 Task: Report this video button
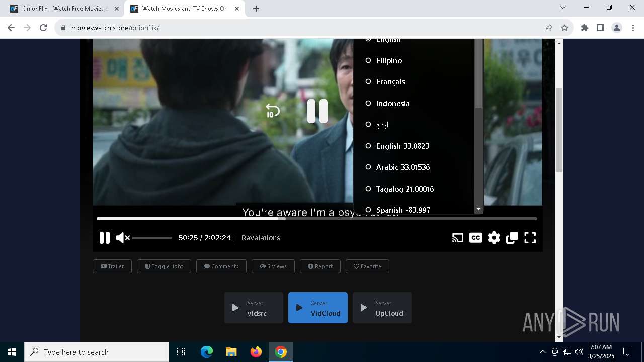coord(320,266)
